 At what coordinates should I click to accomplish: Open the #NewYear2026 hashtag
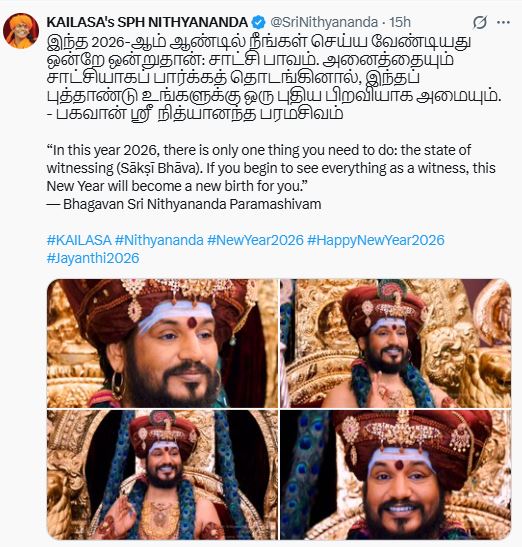coord(255,240)
